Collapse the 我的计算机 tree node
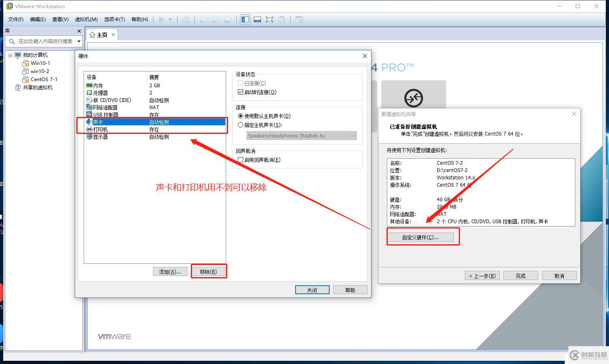This screenshot has height=364, width=609. (11, 55)
